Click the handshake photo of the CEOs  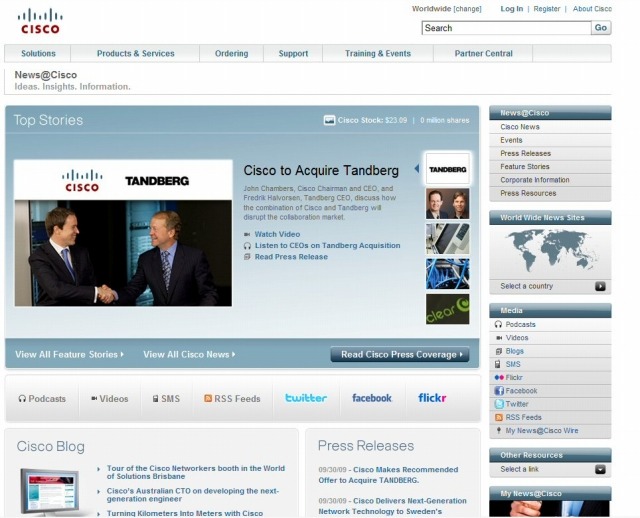(x=123, y=253)
